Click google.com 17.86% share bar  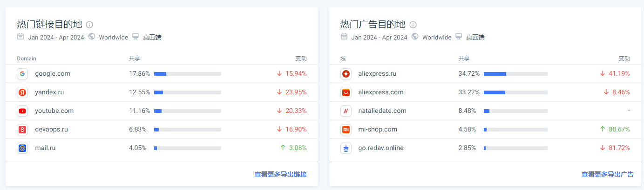(188, 74)
